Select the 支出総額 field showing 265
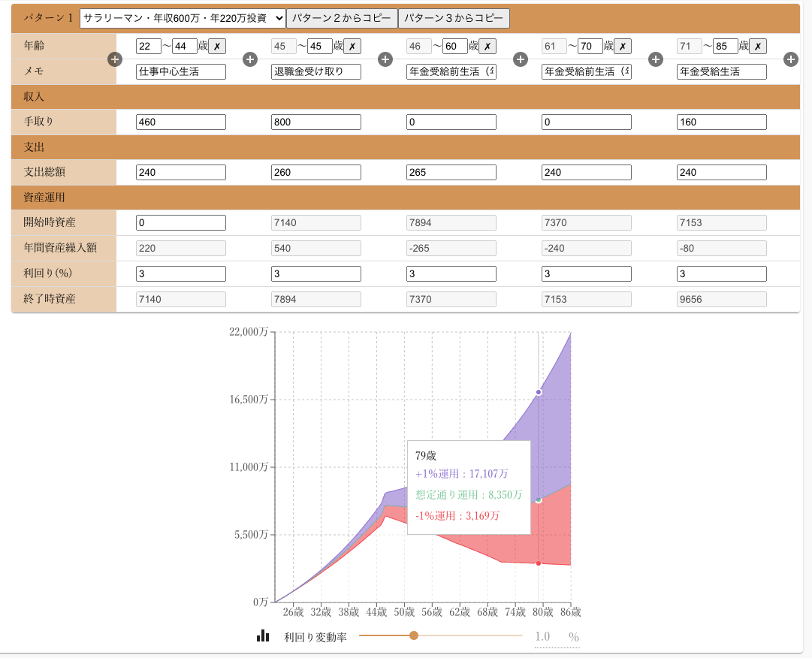812x658 pixels. pyautogui.click(x=451, y=172)
